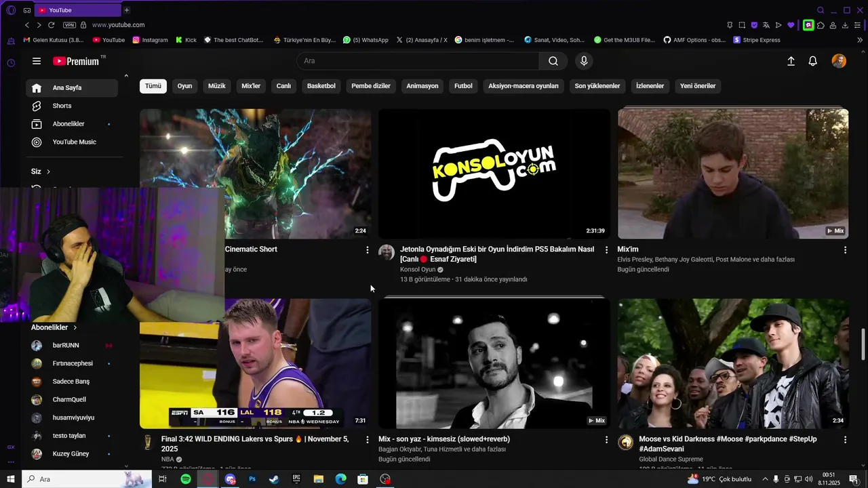Click the purple heart bookmark icon
Viewport: 868px width, 488px height.
(791, 25)
